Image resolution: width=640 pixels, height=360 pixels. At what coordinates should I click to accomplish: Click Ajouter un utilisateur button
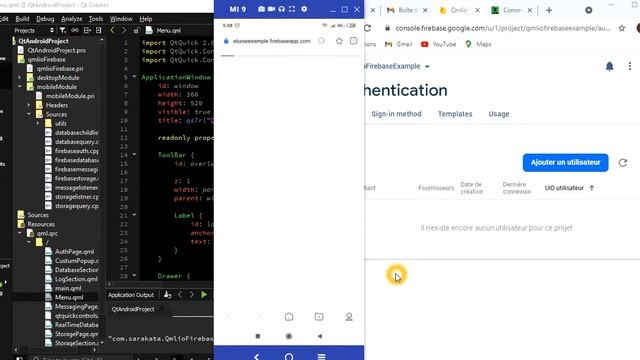click(x=565, y=162)
